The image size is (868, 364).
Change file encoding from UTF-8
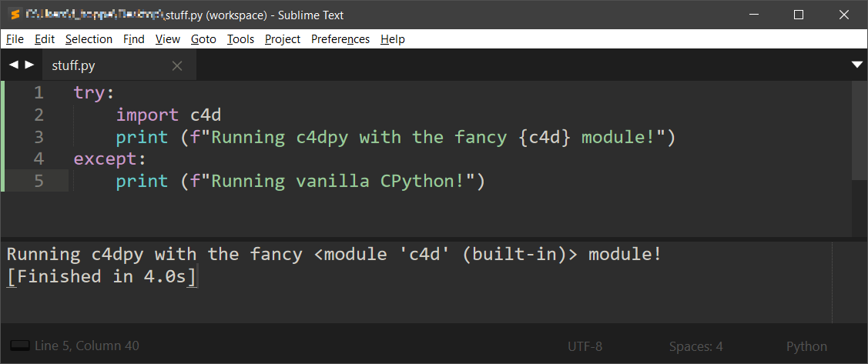(x=585, y=346)
